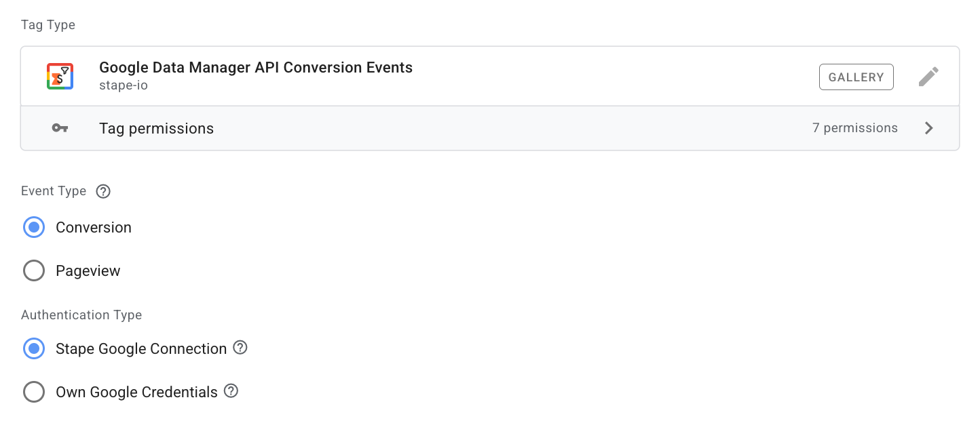Screen dimensions: 980x423
Task: Click the Stape tag template logo icon
Action: pos(60,77)
